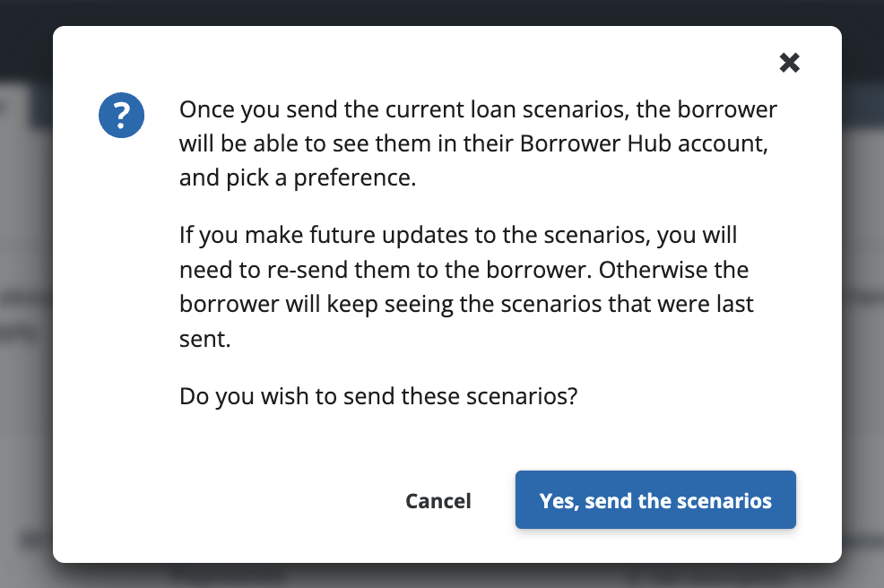Screen dimensions: 884x588
Task: Confirm with Yes, send the scenarios
Action: (655, 500)
